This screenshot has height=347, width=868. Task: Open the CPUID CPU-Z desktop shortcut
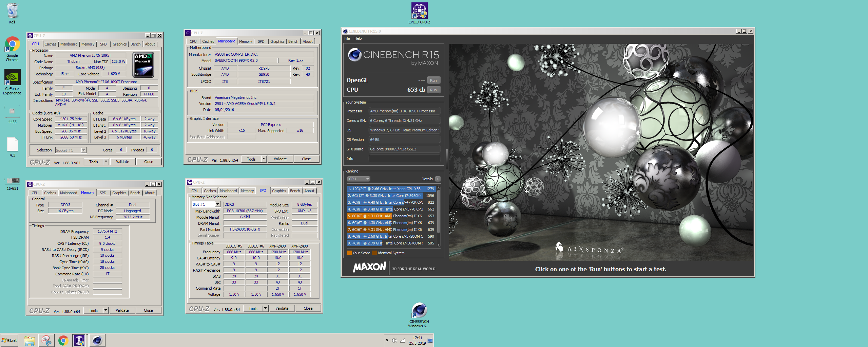point(419,13)
